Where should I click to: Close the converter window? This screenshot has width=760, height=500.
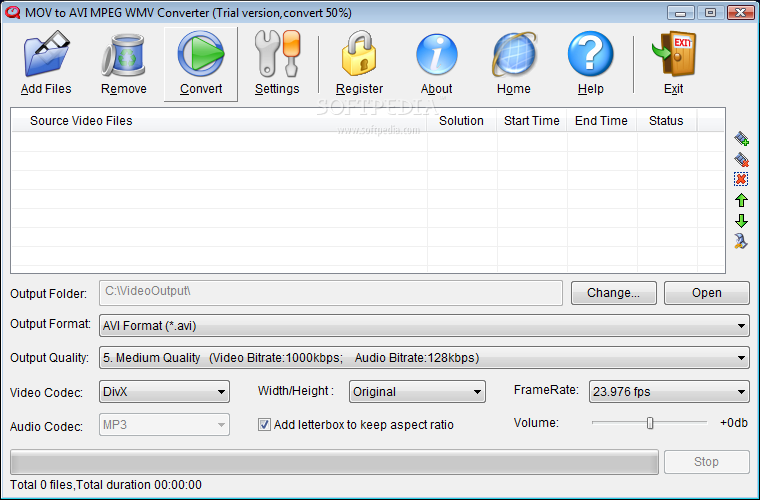tap(741, 13)
